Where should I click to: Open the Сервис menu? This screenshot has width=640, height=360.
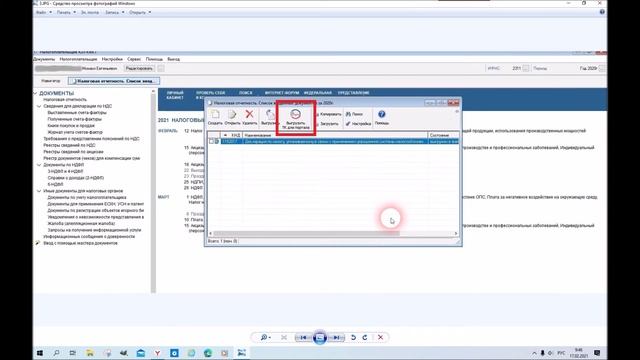click(x=134, y=59)
